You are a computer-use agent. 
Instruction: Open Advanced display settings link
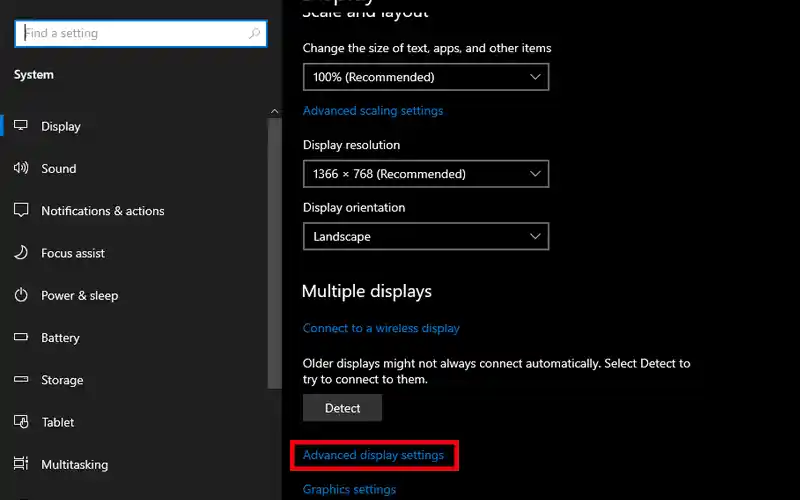373,455
